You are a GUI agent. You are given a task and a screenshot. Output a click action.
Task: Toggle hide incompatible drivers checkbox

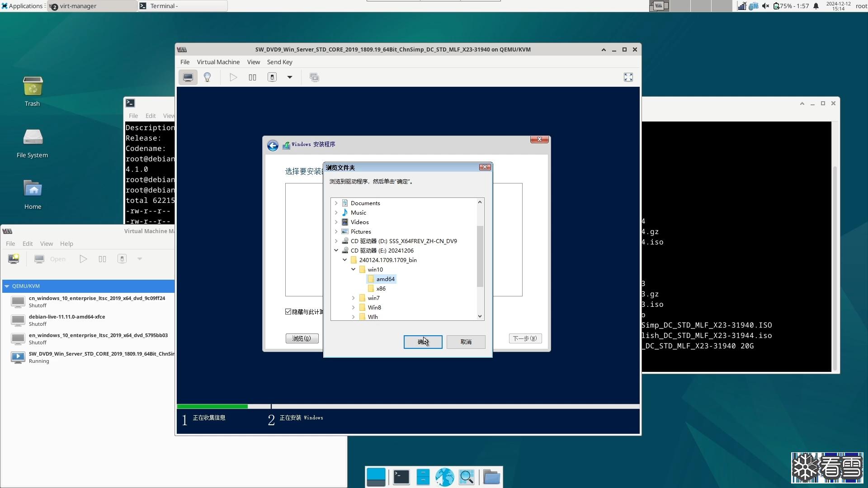288,312
